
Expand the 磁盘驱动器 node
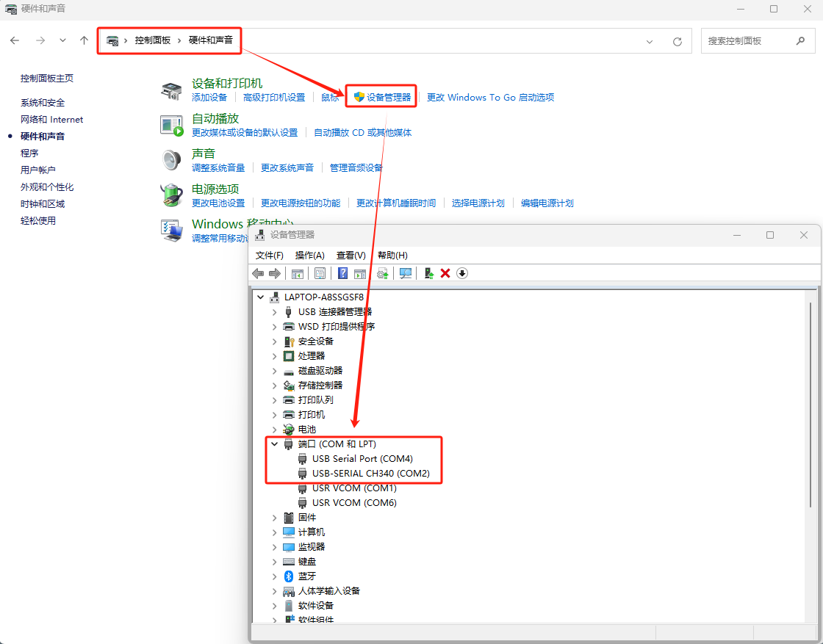(x=275, y=370)
